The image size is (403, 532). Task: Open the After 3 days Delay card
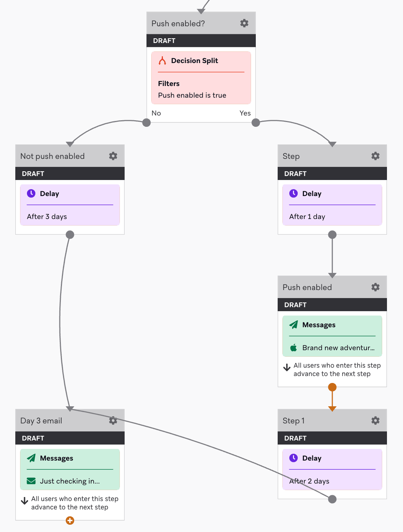[x=70, y=205]
